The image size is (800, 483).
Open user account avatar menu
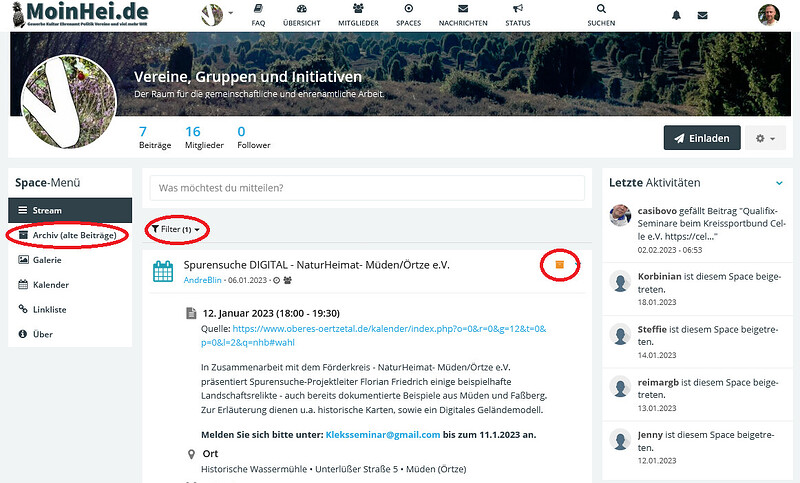768,15
